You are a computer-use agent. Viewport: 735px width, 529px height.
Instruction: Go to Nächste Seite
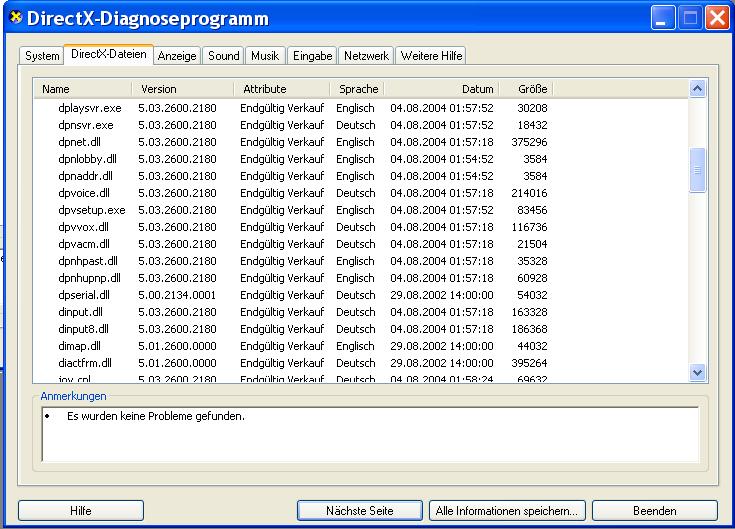(360, 510)
